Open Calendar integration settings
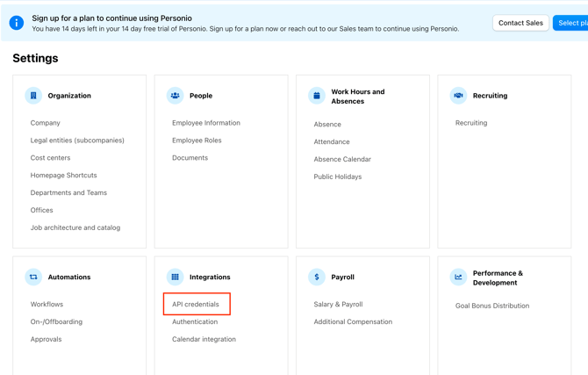 click(x=204, y=339)
